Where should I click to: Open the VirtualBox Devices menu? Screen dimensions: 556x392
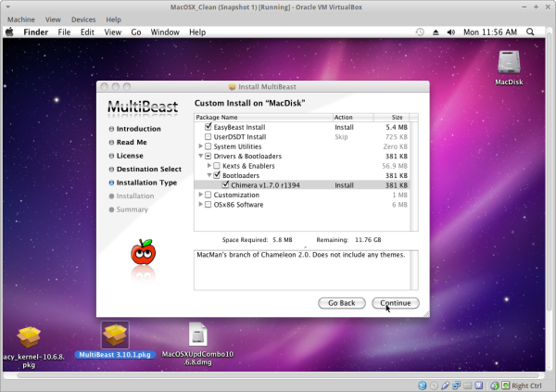83,19
